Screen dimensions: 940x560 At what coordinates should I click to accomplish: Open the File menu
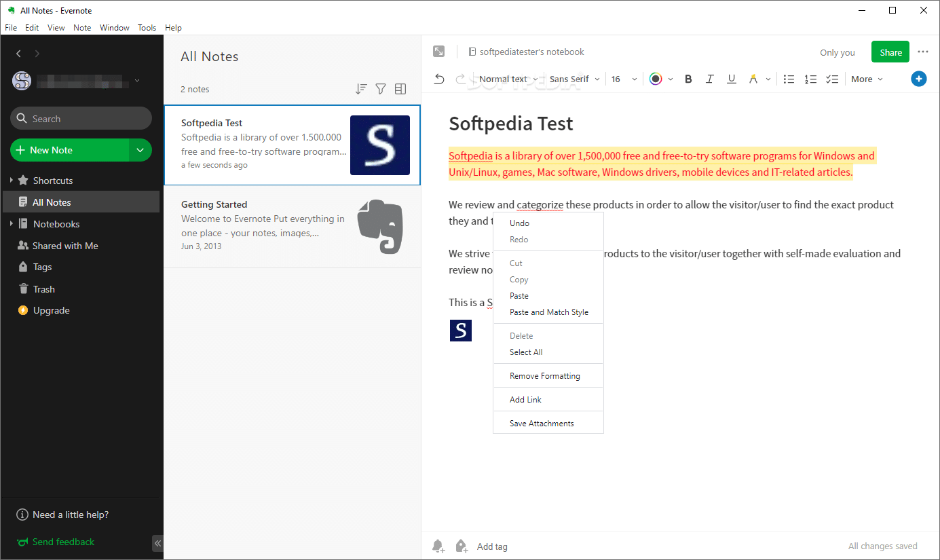(11, 28)
